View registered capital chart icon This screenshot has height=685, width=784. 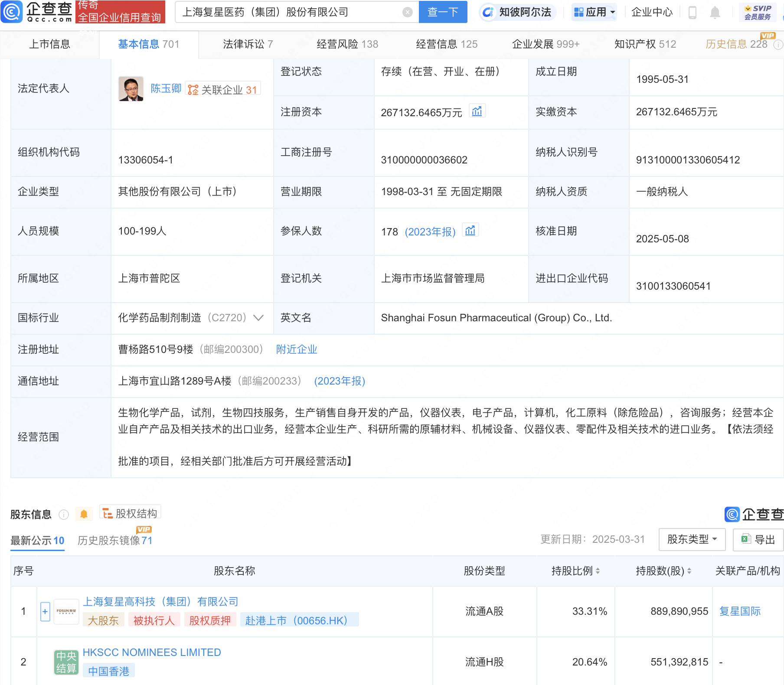point(477,111)
